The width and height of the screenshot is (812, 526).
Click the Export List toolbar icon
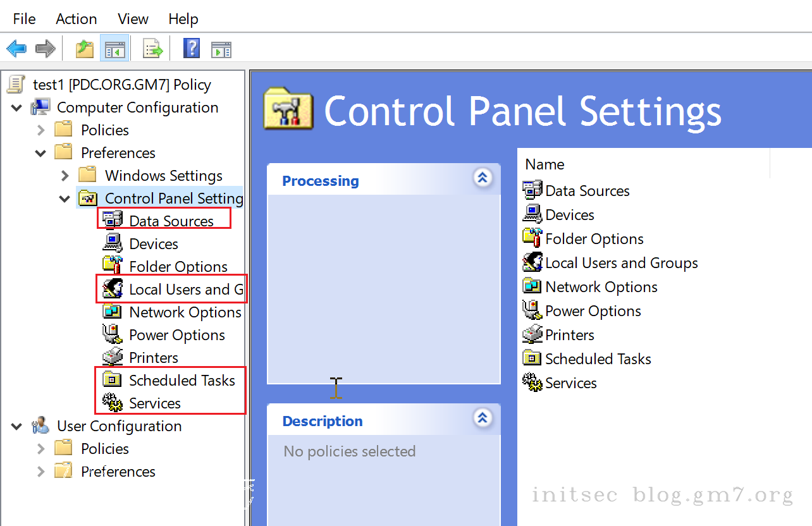[x=153, y=48]
